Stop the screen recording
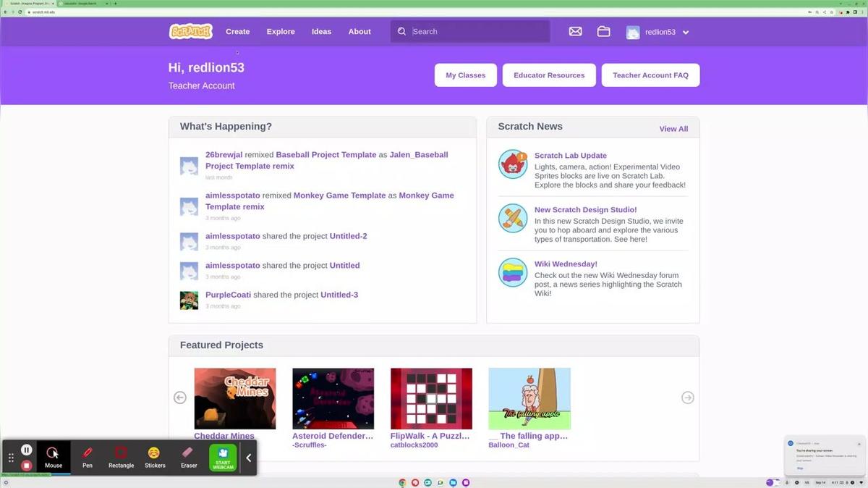This screenshot has height=488, width=868. [x=26, y=466]
